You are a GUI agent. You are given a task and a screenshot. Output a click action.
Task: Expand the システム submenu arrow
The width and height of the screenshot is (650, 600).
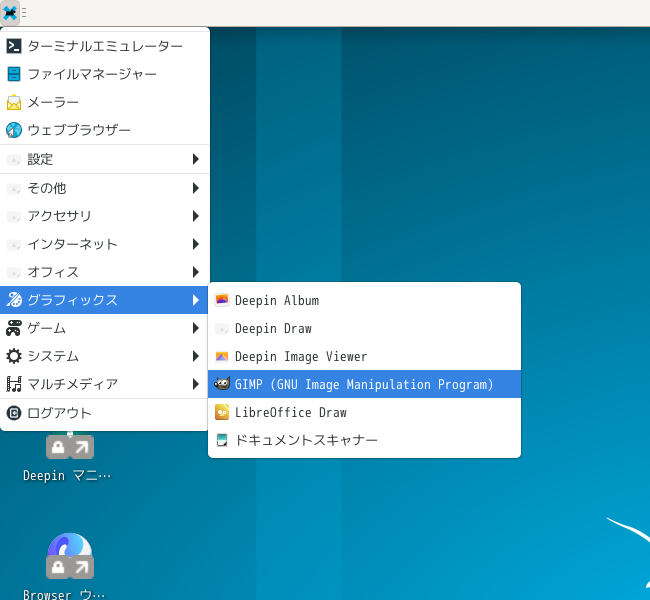coord(196,356)
